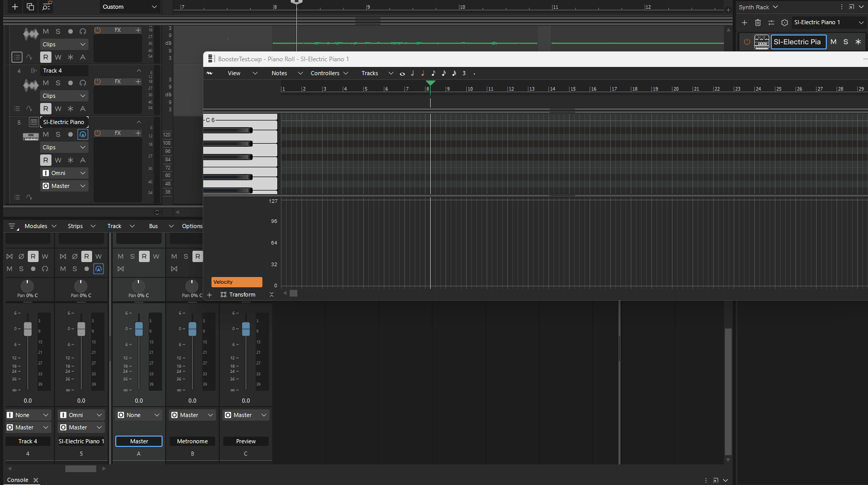Click the Velocity controller lane label
Image resolution: width=868 pixels, height=485 pixels.
(237, 282)
